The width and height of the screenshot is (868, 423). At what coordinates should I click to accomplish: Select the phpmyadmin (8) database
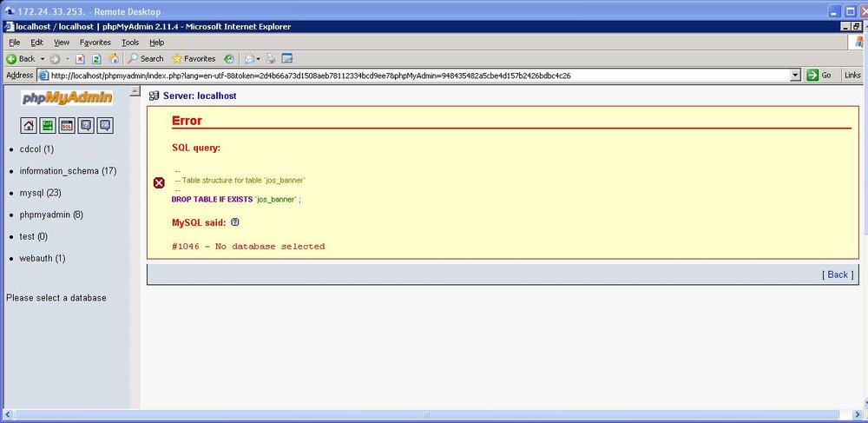pos(51,215)
